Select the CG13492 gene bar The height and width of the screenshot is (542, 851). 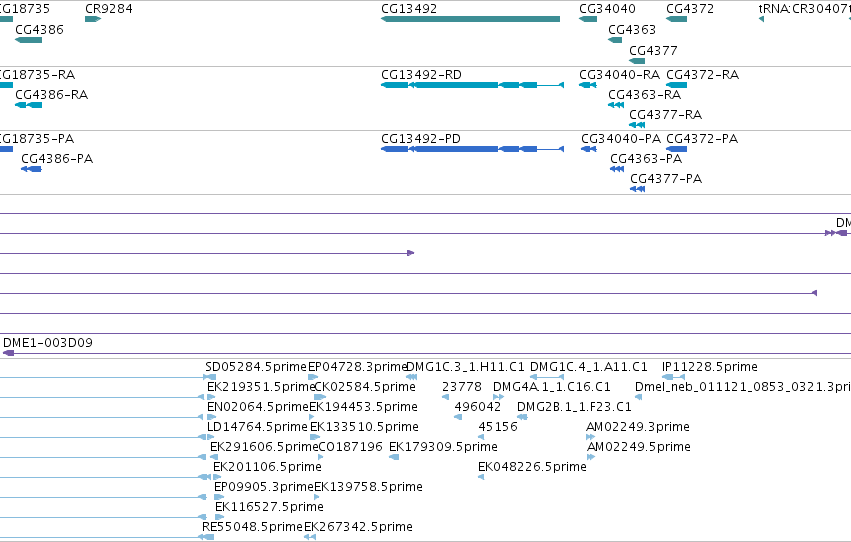[471, 20]
